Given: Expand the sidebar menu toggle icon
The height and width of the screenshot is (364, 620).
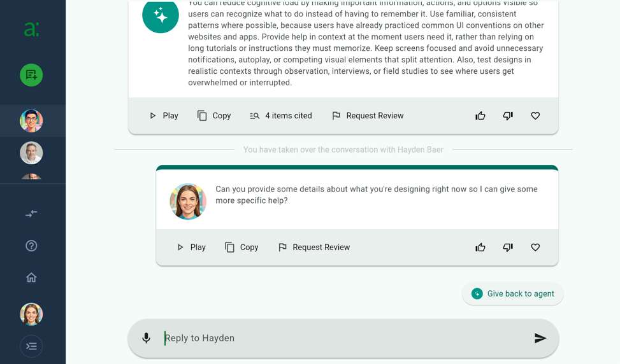Looking at the screenshot, I should pyautogui.click(x=31, y=346).
